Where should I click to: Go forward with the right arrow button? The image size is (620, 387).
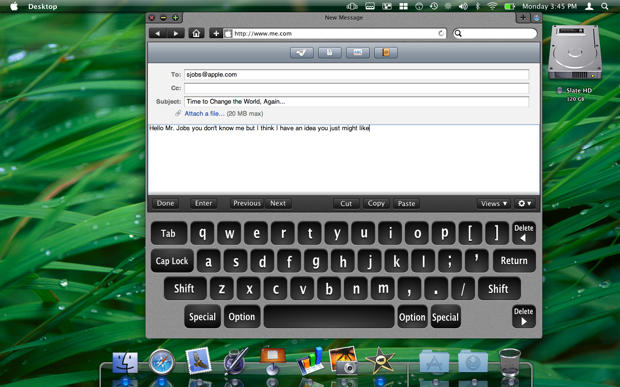[176, 34]
